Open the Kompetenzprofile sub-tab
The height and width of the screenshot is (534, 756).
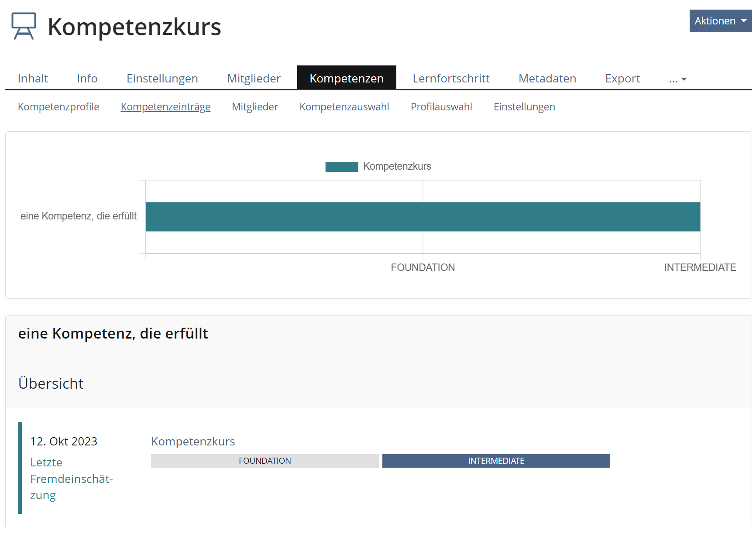[x=58, y=107]
